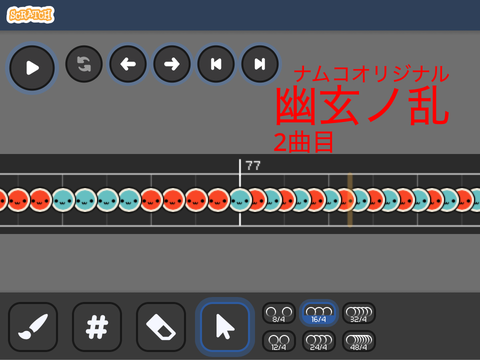Click the orange playhead cursor on the track

tap(350, 200)
